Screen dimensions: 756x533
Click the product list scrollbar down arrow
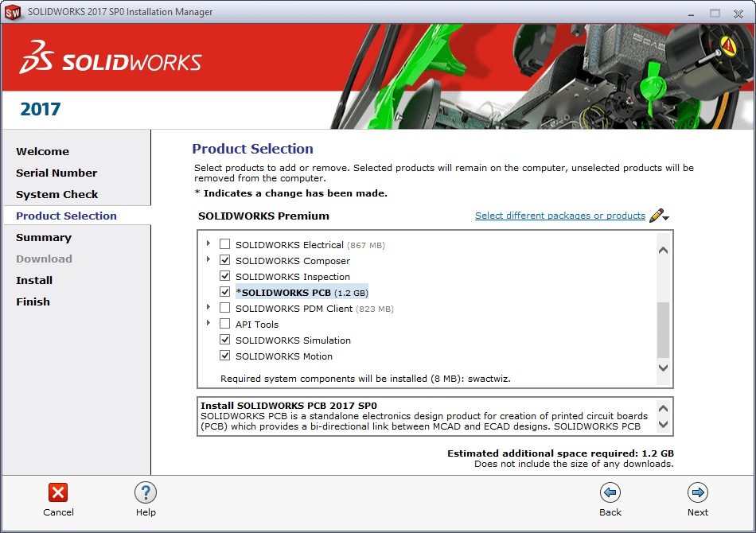[x=663, y=368]
